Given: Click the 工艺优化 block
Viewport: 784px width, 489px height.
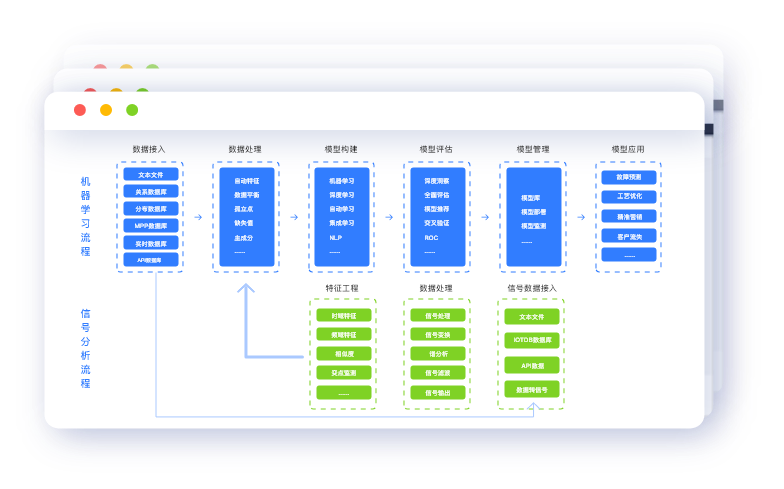Looking at the screenshot, I should pos(629,197).
